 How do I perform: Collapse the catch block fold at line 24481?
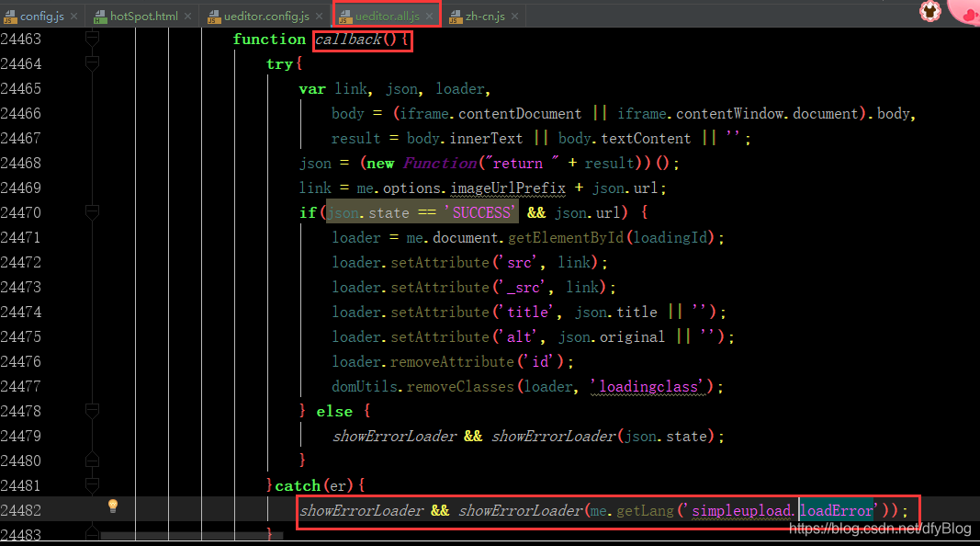click(92, 485)
